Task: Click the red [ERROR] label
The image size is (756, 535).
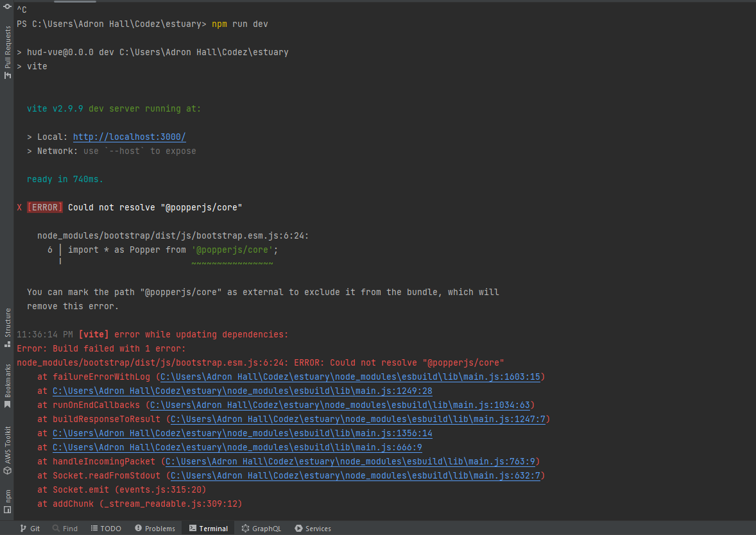Action: pos(45,207)
